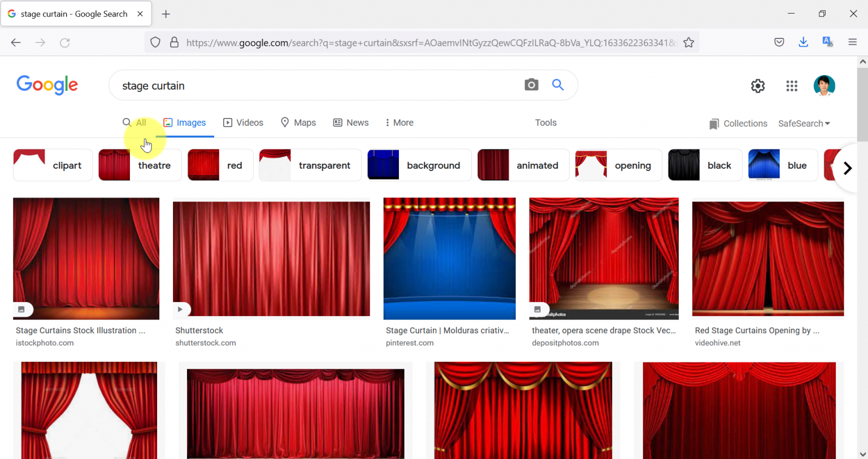Open the More search options dropdown
The width and height of the screenshot is (868, 459).
coord(399,123)
